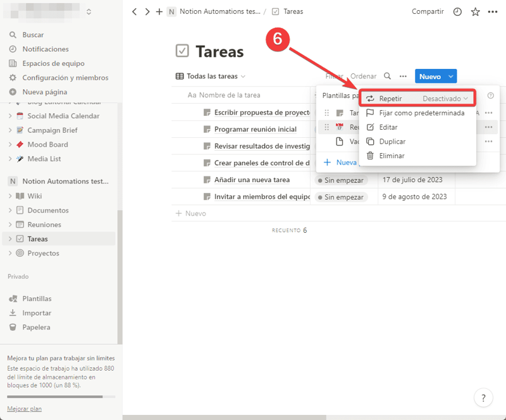This screenshot has width=506, height=420.
Task: Click Mejorar plan link
Action: [24, 409]
